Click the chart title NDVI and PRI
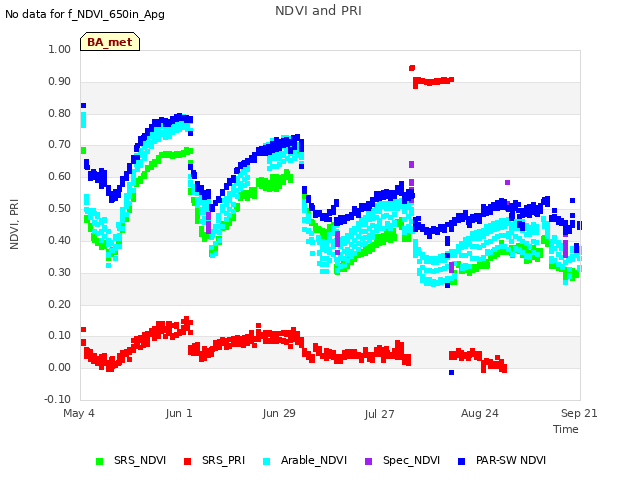The height and width of the screenshot is (480, 640). [x=318, y=11]
